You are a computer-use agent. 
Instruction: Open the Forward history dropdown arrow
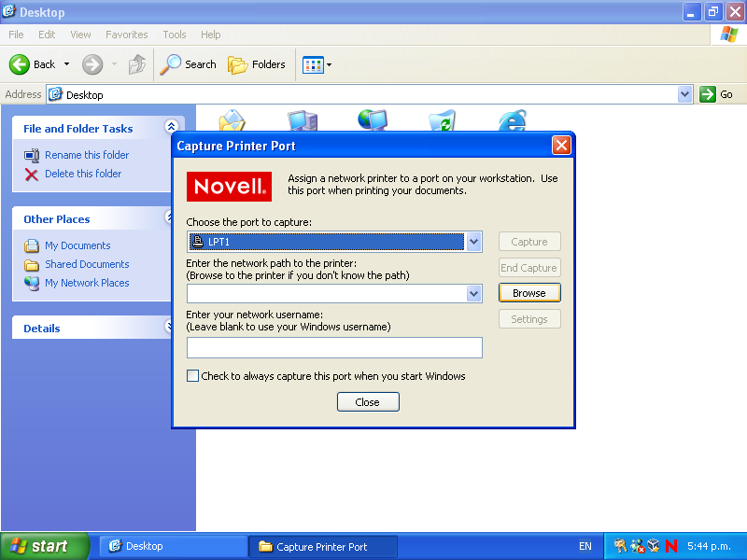pyautogui.click(x=114, y=63)
